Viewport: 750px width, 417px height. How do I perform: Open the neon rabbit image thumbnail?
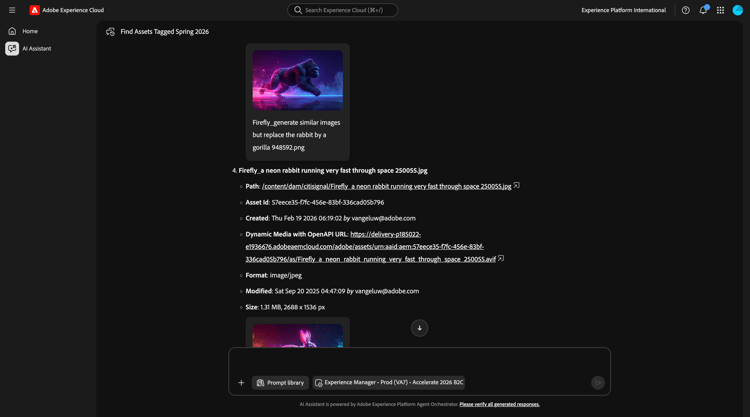click(x=298, y=335)
